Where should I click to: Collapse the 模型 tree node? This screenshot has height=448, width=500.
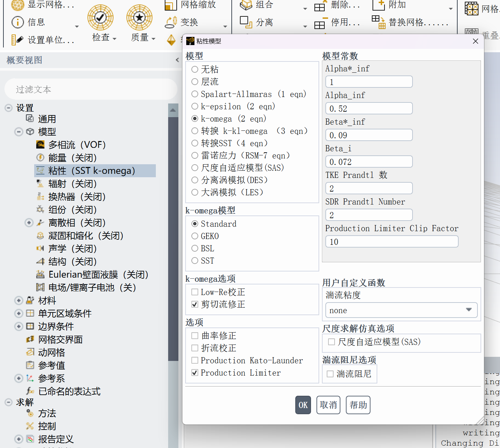tap(19, 132)
